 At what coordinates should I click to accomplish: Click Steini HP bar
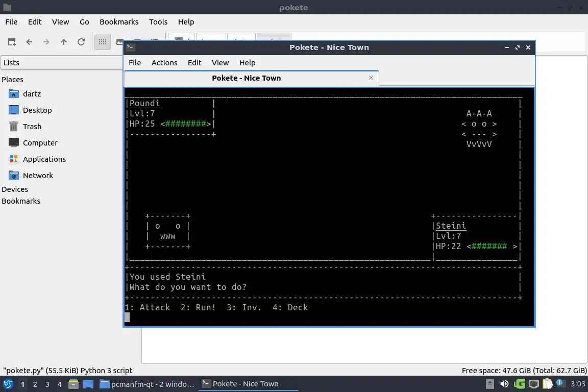pos(492,247)
